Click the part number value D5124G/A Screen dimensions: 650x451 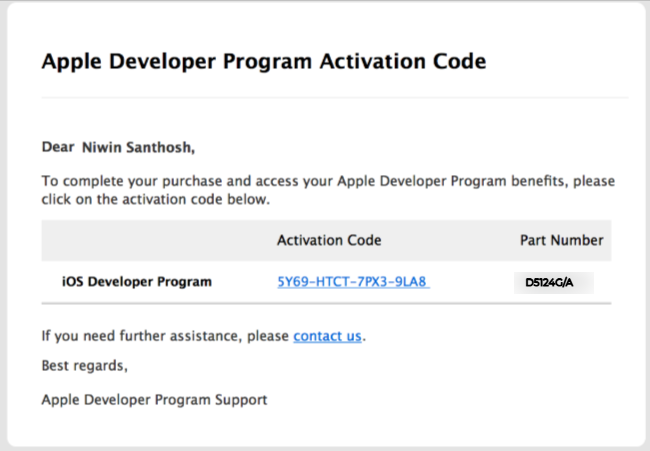point(552,283)
